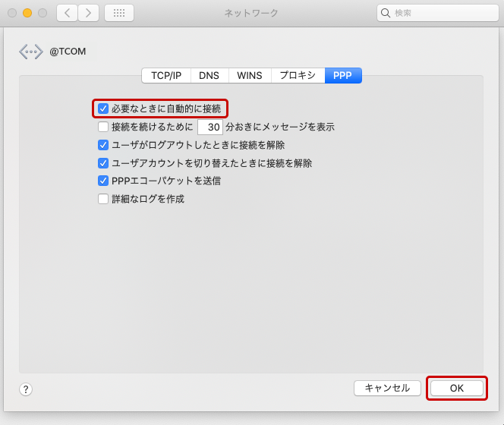Open help with the question mark button
This screenshot has height=425, width=504.
(26, 389)
